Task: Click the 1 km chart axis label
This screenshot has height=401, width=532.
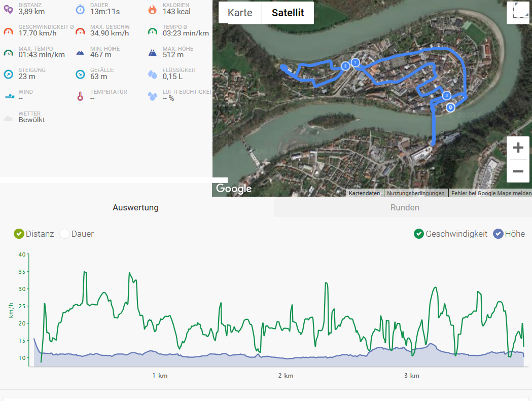Action: tap(160, 376)
